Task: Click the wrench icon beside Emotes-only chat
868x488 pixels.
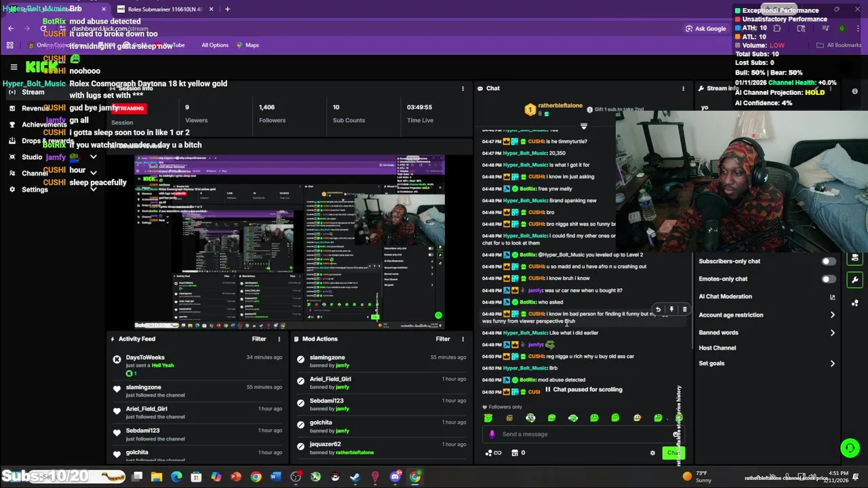Action: point(854,280)
